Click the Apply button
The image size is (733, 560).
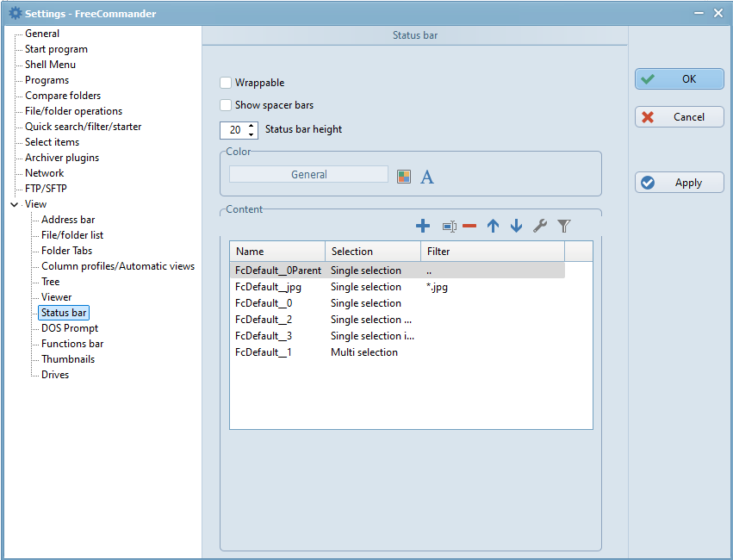pos(680,183)
